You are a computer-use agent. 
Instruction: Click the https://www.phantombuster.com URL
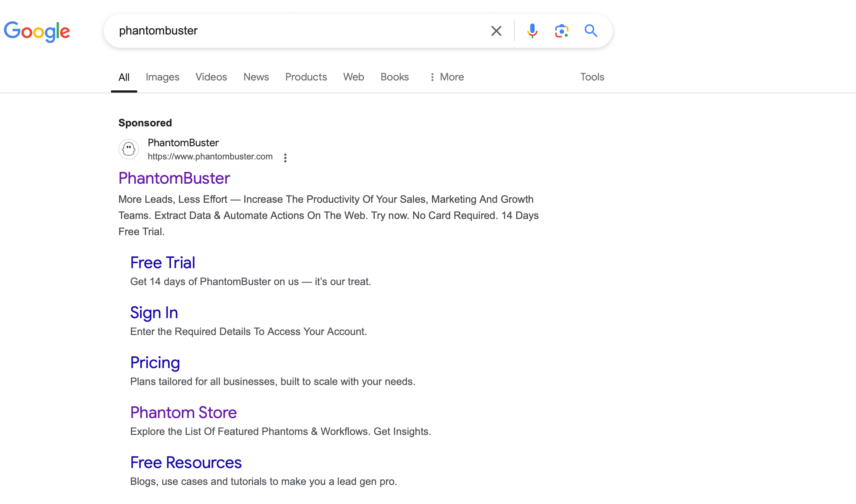(210, 156)
